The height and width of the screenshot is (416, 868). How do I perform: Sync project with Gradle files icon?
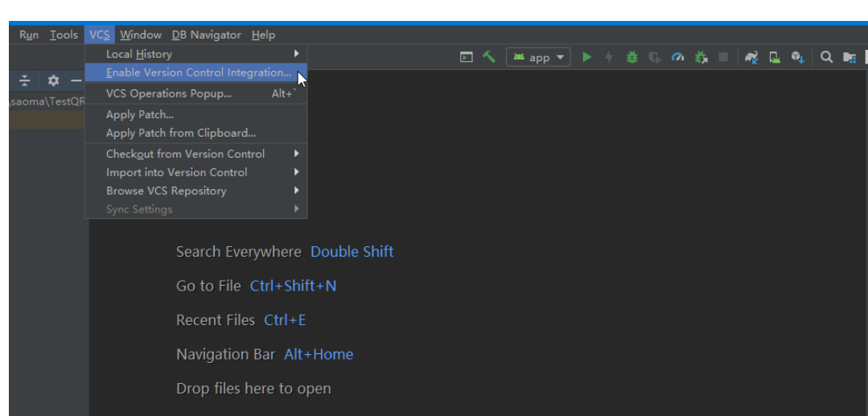751,57
